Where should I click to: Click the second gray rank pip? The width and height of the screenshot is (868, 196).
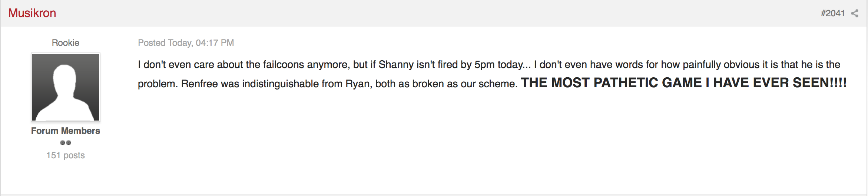point(69,143)
